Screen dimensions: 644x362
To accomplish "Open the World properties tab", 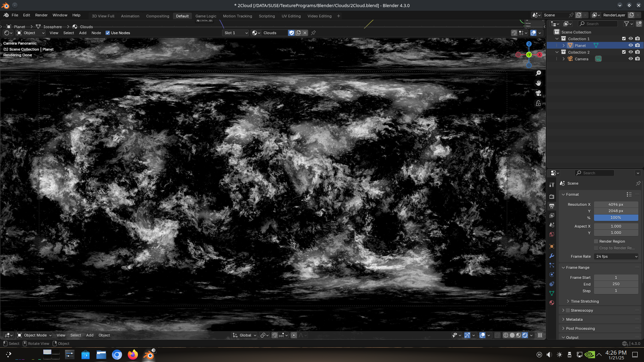I will 552,234.
